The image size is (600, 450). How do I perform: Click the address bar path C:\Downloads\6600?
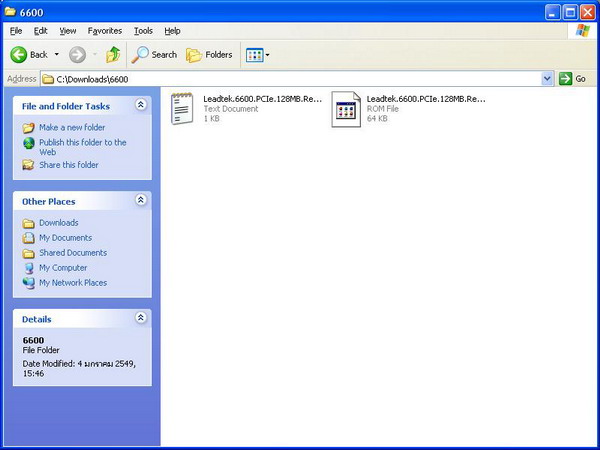[92, 79]
